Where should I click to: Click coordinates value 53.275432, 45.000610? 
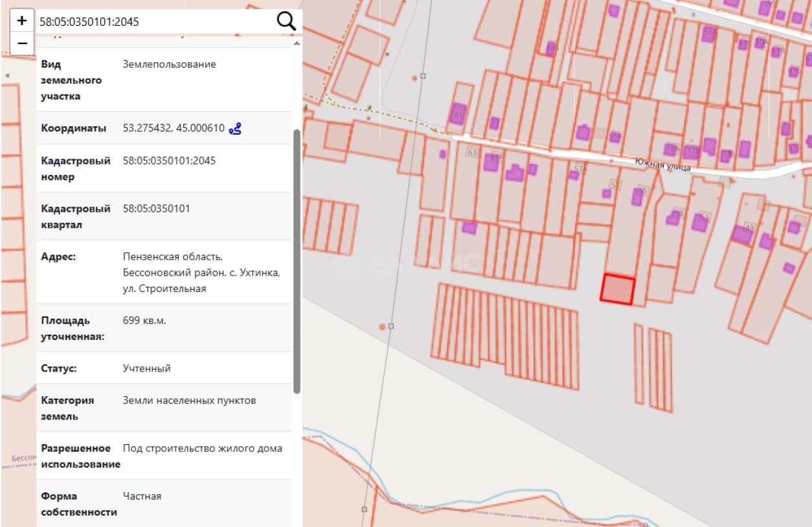coord(174,128)
